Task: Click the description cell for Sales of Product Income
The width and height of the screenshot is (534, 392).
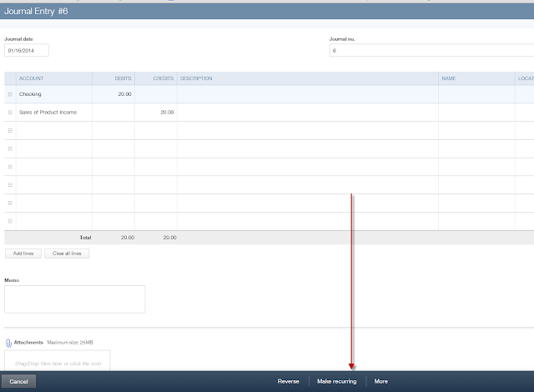Action: click(308, 113)
